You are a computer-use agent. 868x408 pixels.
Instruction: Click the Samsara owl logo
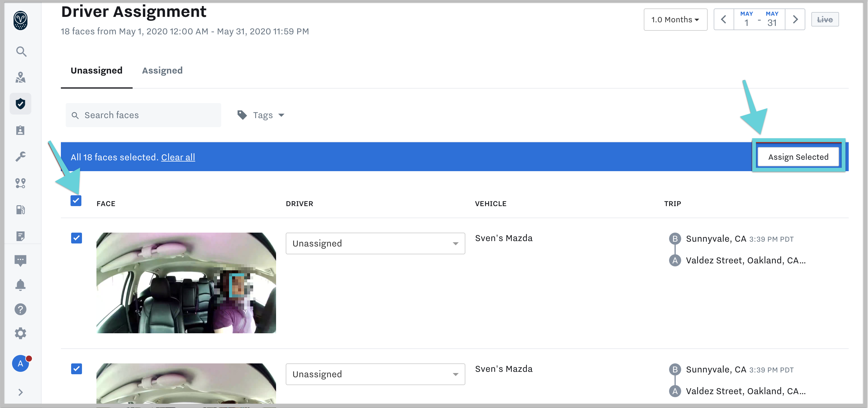20,20
